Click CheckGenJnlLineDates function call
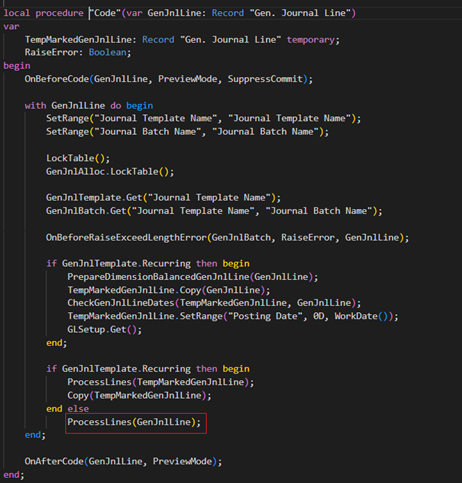 click(x=214, y=303)
